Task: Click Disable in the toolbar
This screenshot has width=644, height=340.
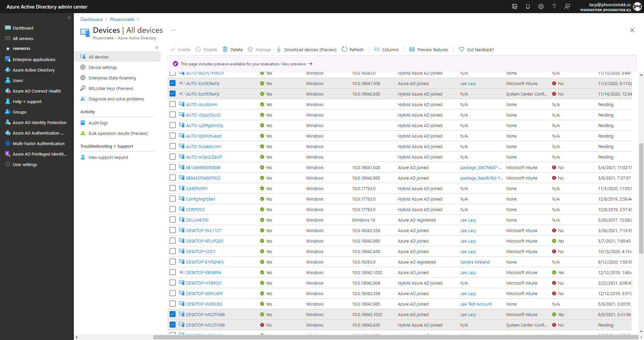Action: pos(206,50)
